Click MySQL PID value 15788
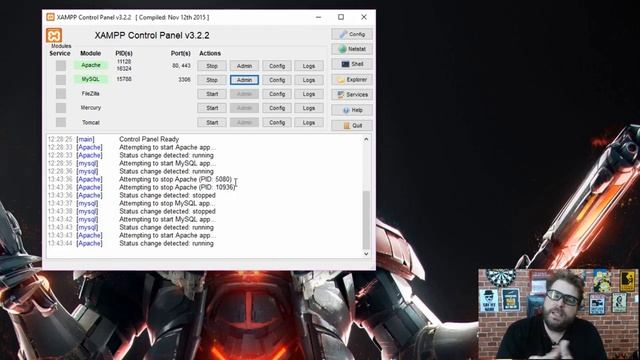The height and width of the screenshot is (360, 640). (x=124, y=79)
